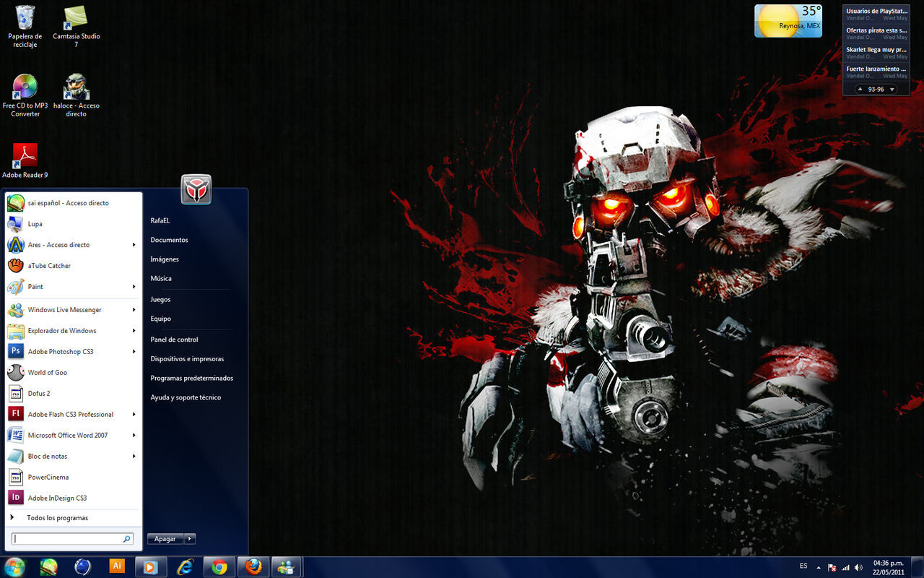
Task: Launch Google Chrome from the taskbar
Action: click(x=219, y=567)
